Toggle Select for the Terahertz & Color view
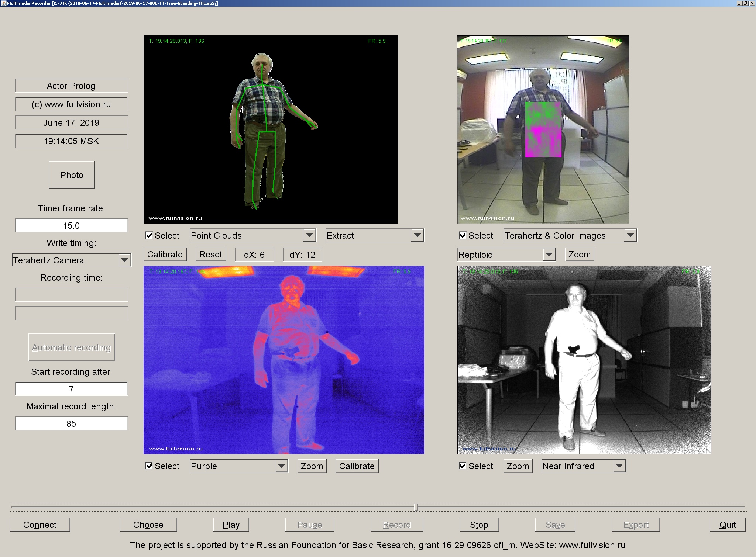This screenshot has height=557, width=756. pyautogui.click(x=463, y=235)
